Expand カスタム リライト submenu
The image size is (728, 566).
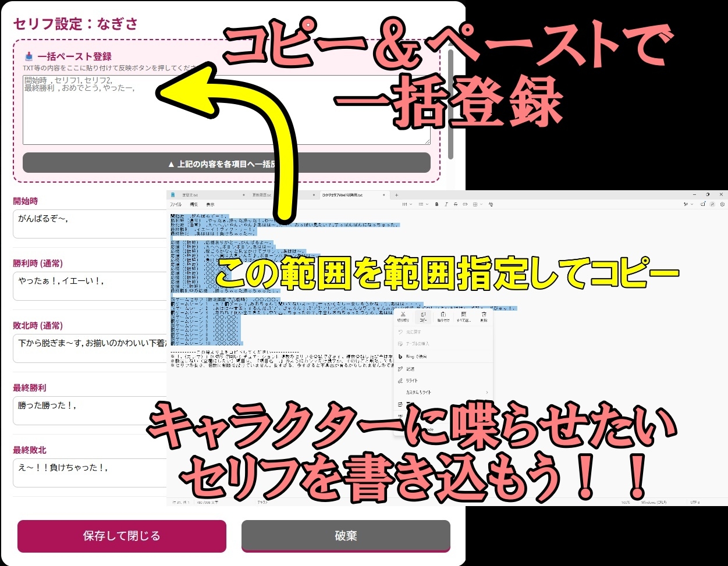point(443,392)
